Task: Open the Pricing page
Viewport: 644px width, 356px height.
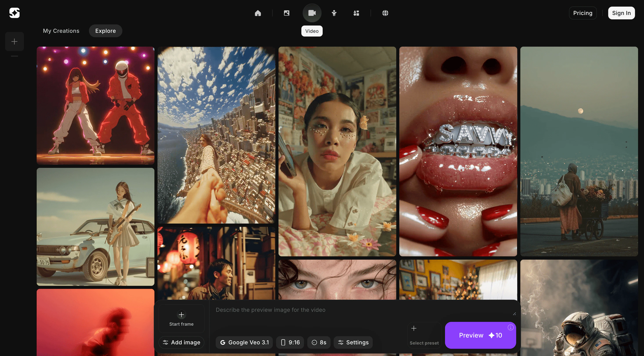Action: (582, 13)
